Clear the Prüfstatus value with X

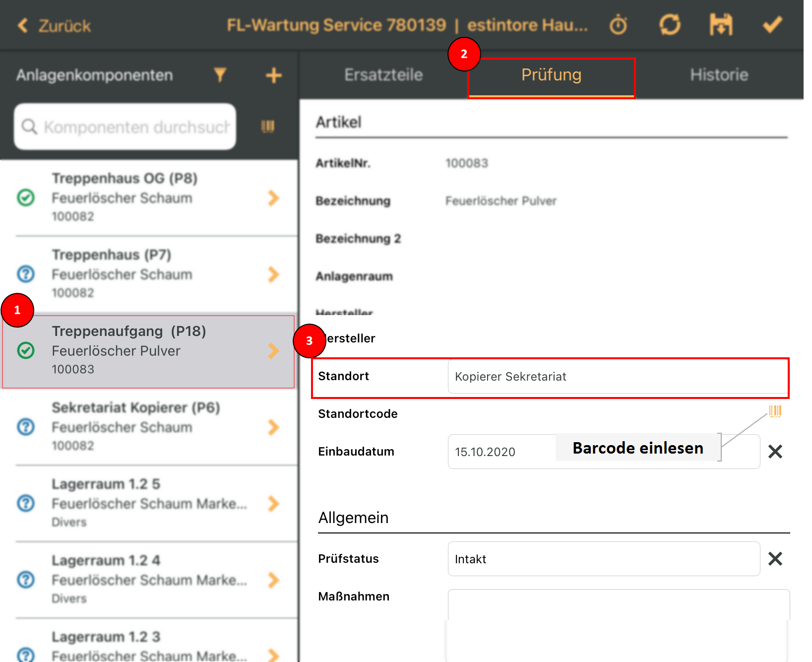pyautogui.click(x=775, y=559)
